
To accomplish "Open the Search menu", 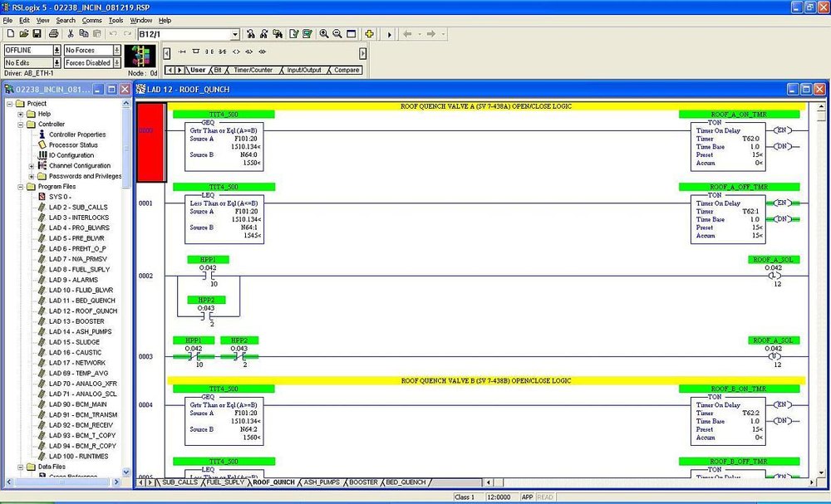I will (66, 19).
